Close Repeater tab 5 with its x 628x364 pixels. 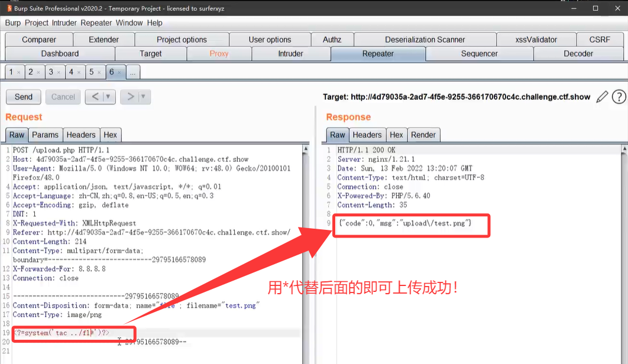(99, 73)
